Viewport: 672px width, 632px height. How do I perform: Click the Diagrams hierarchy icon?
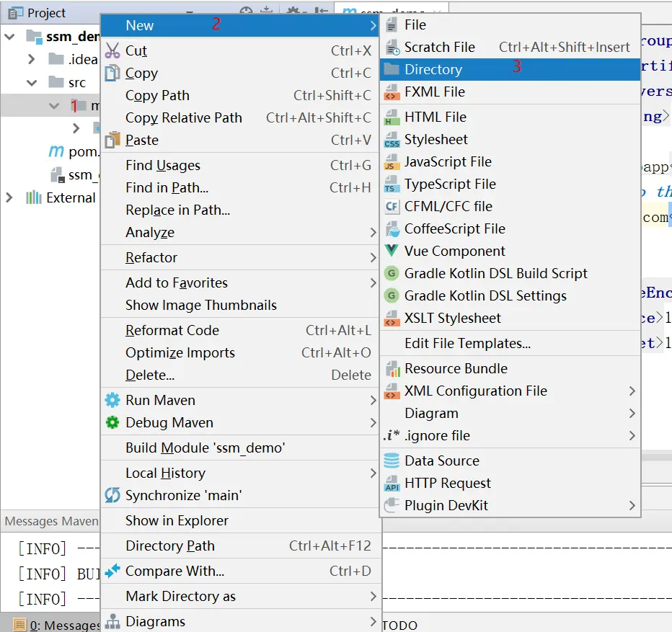tap(112, 621)
